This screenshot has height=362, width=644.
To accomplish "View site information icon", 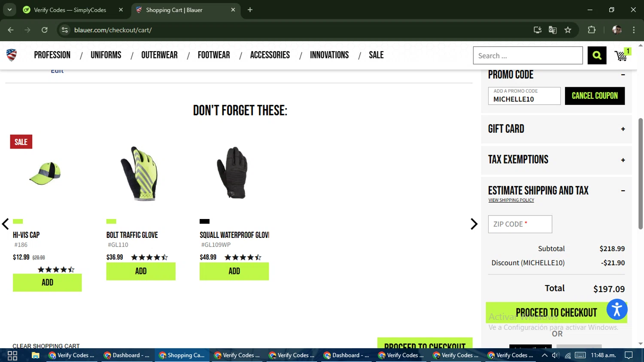I will click(65, 30).
